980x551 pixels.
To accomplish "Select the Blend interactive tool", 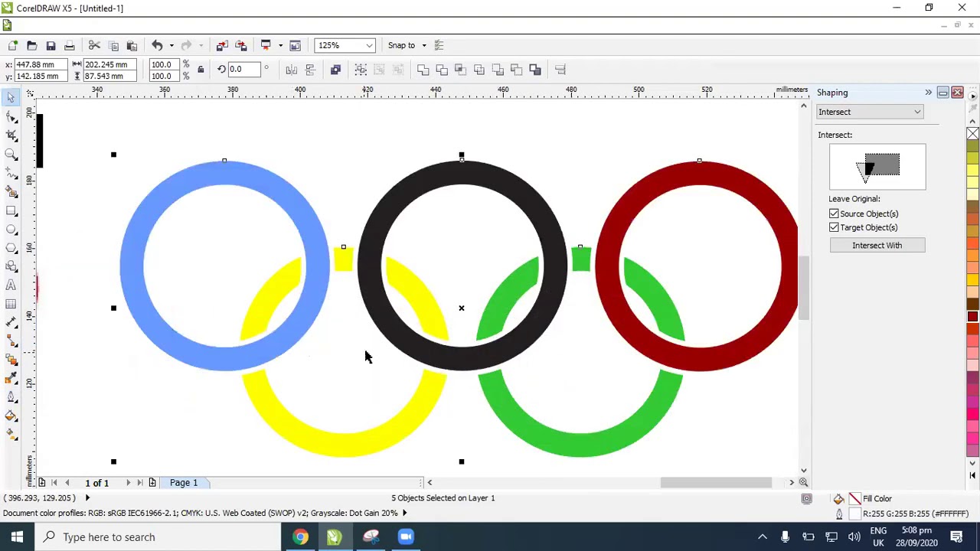I will [11, 360].
